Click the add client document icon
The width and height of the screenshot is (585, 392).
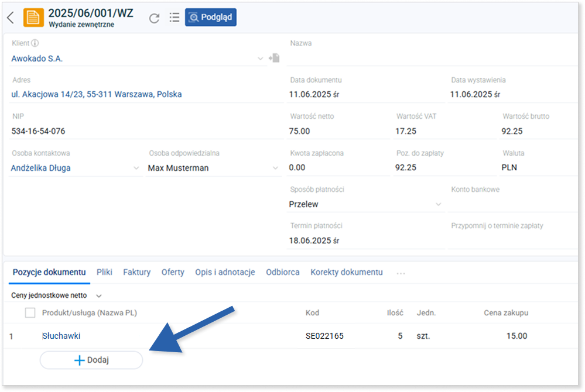click(x=274, y=58)
